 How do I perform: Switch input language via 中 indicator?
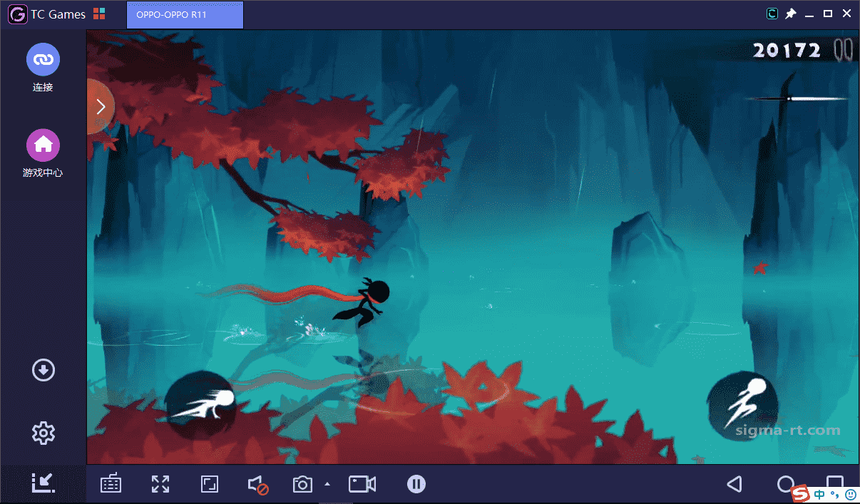coord(820,494)
